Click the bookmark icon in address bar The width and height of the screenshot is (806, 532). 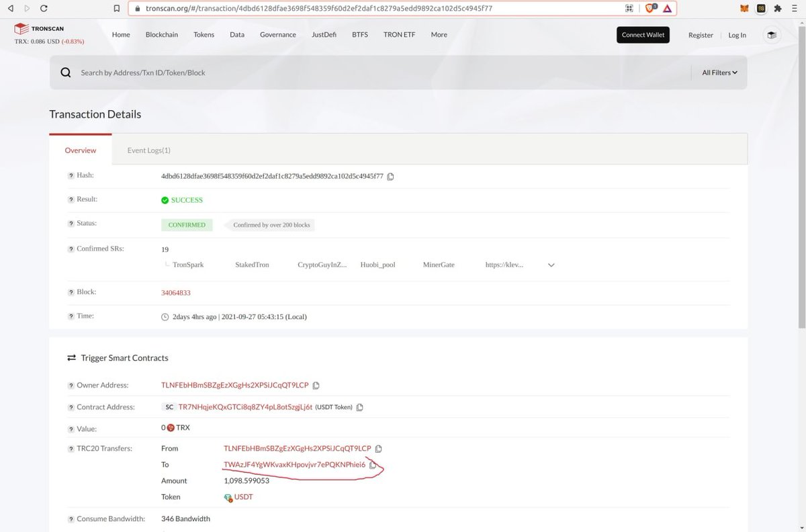point(117,9)
